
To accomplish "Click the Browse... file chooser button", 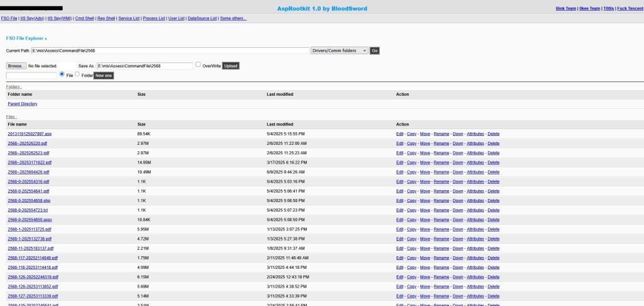I will (16, 65).
